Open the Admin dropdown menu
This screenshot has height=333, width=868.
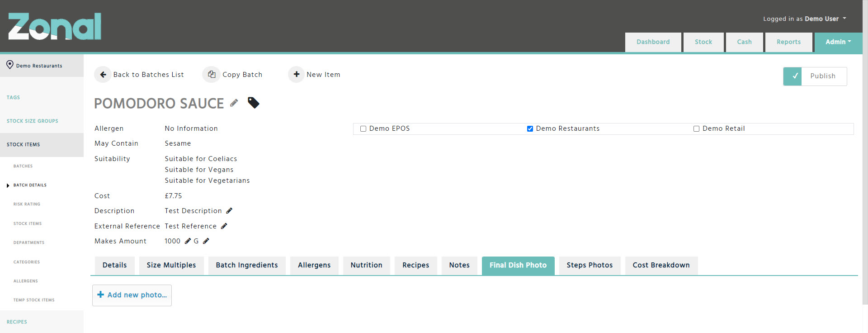838,42
